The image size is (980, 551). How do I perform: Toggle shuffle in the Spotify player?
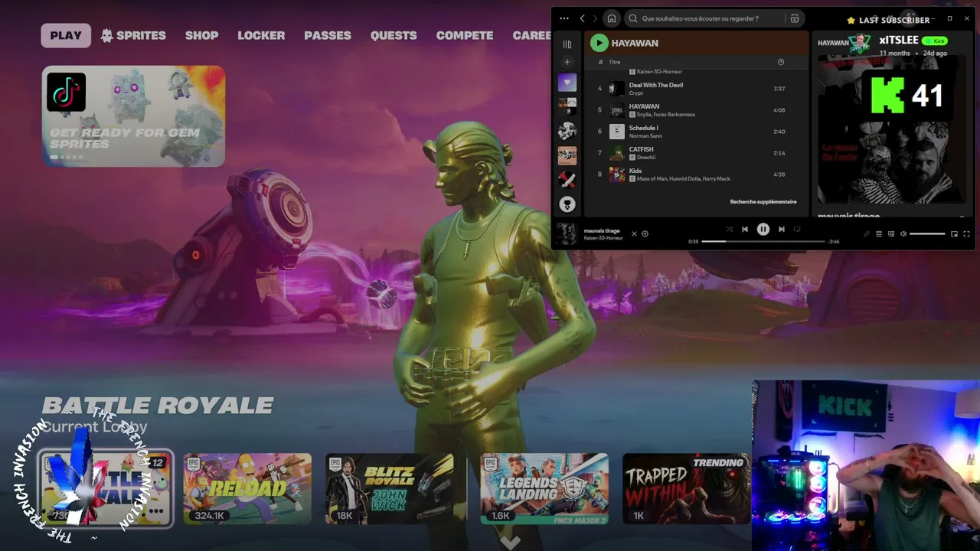tap(729, 229)
